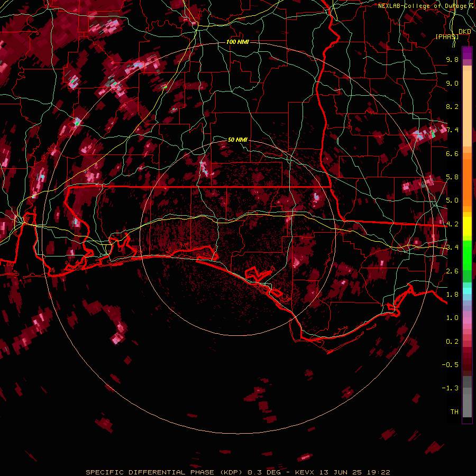Click the yellow segment of the color bar

tap(467, 226)
